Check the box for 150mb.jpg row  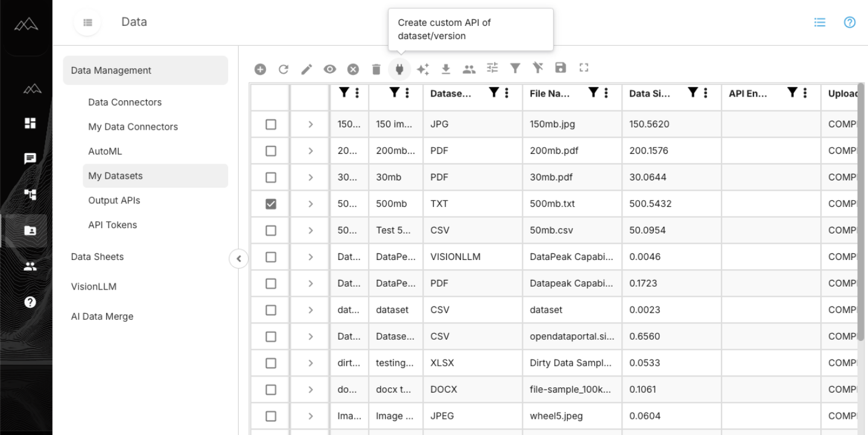271,124
